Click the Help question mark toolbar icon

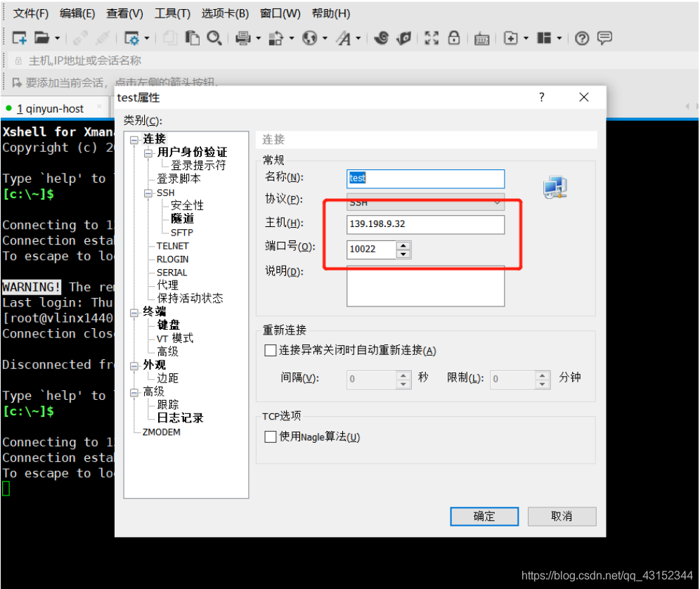pos(582,39)
